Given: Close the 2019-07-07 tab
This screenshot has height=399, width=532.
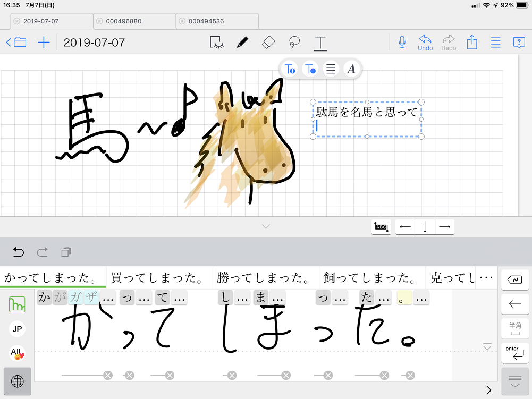Looking at the screenshot, I should [17, 21].
